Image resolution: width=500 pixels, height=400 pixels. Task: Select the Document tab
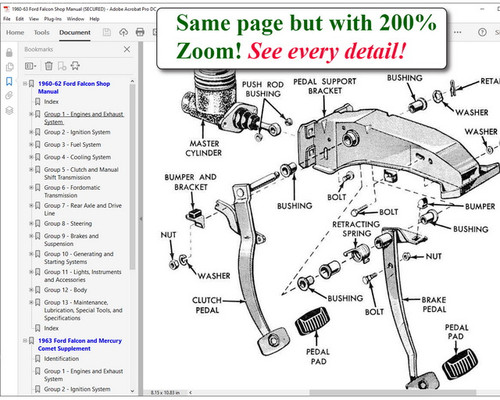pos(75,32)
